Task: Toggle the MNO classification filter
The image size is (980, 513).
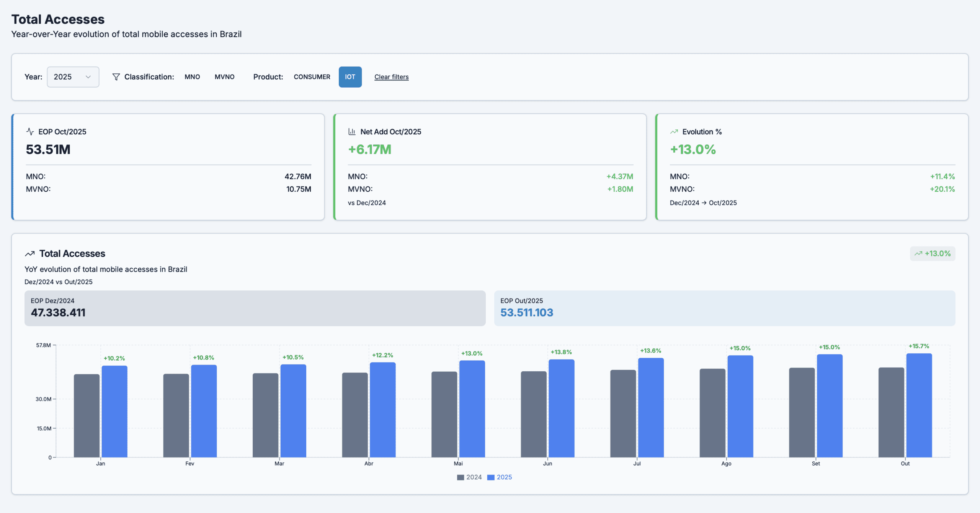Action: point(192,77)
